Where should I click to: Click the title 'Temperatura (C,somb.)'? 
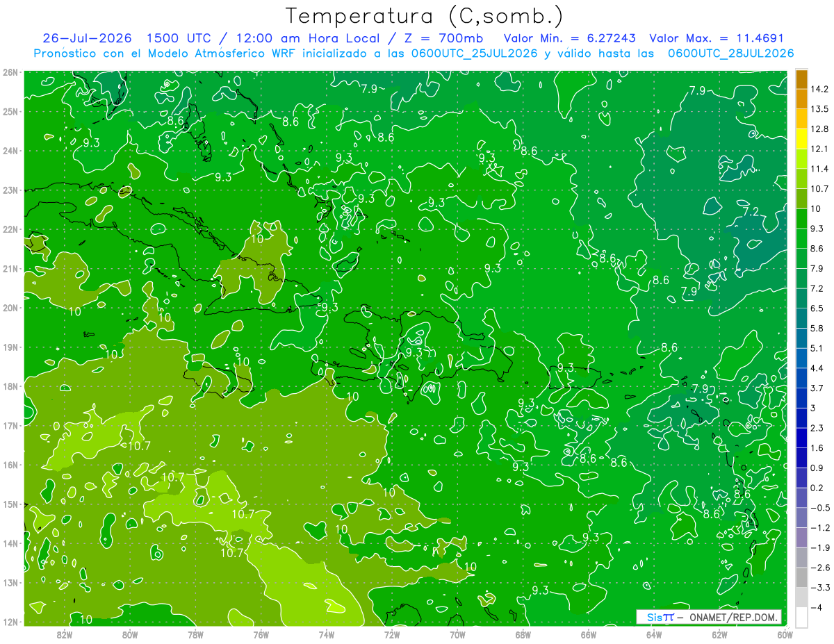pyautogui.click(x=425, y=16)
